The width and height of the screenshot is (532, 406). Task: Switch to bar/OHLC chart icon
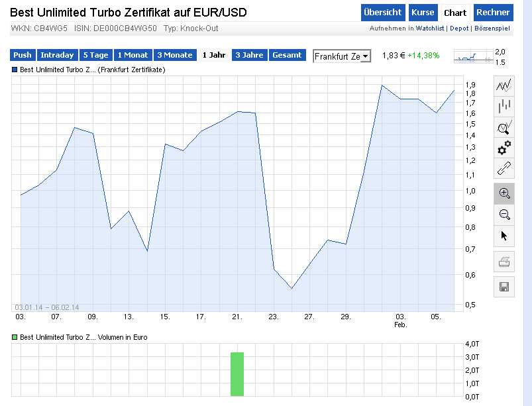coord(504,105)
